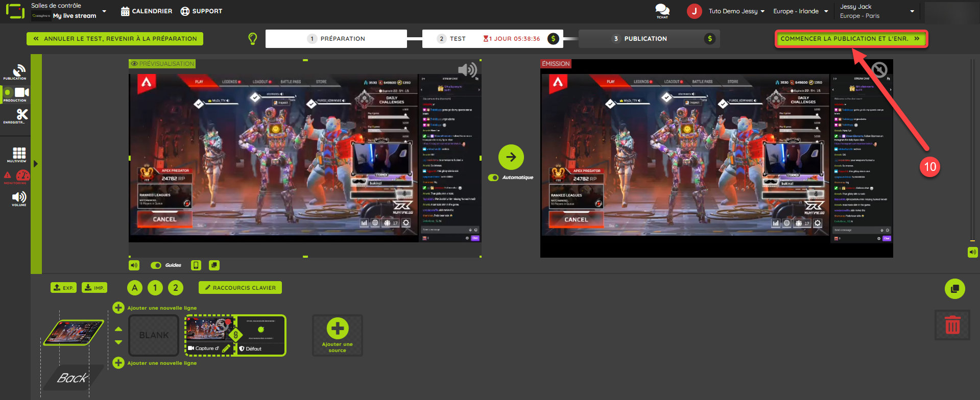980x400 pixels.
Task: Move the source line down
Action: (118, 342)
